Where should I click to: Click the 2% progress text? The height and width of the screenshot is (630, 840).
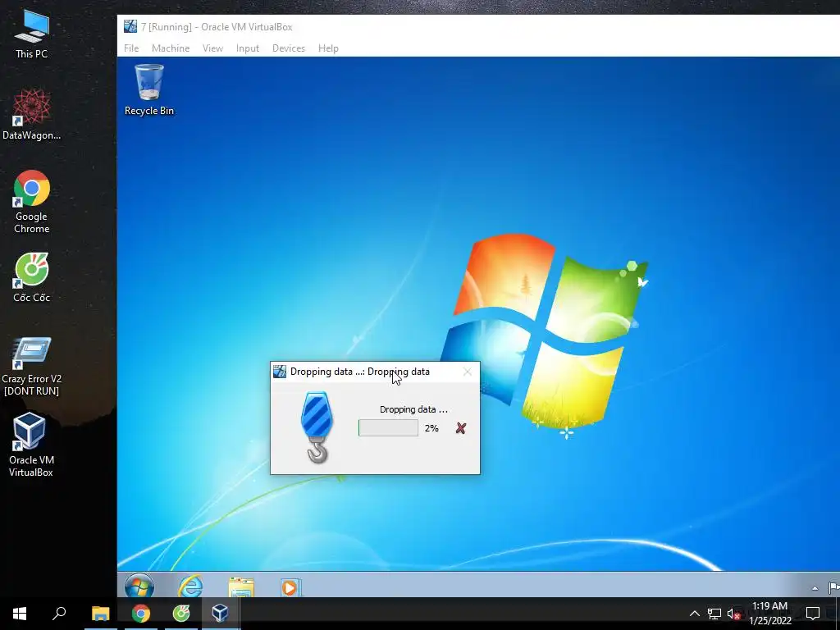click(431, 428)
